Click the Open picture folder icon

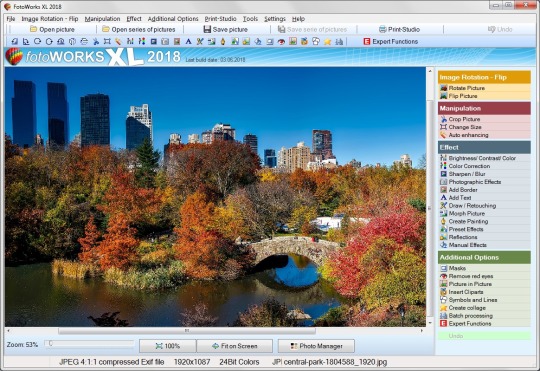tap(33, 29)
